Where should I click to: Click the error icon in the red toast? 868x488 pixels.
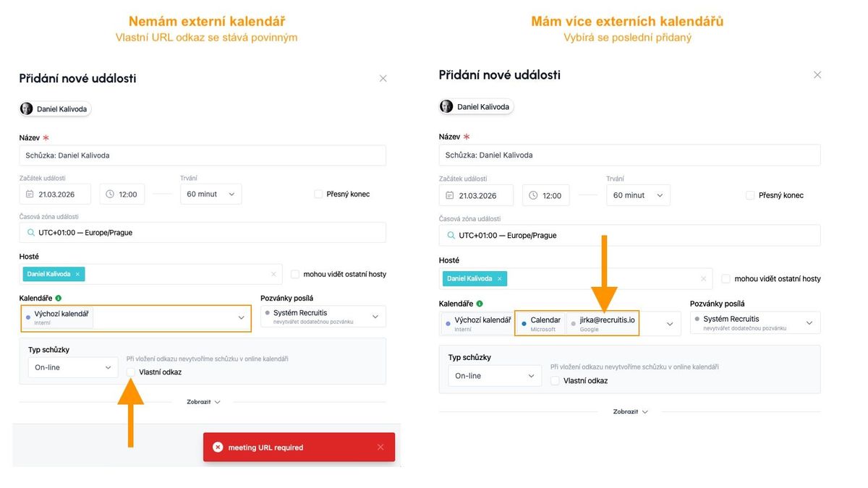(x=218, y=448)
